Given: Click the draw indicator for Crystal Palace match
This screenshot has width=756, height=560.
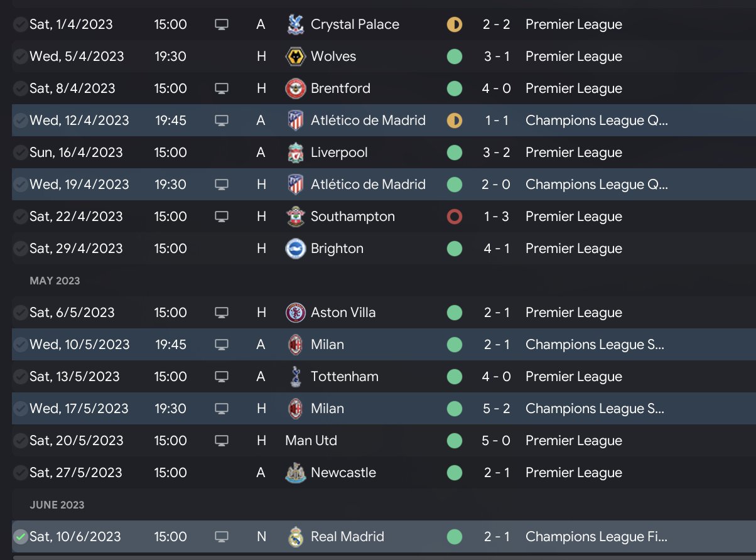Looking at the screenshot, I should [x=454, y=24].
